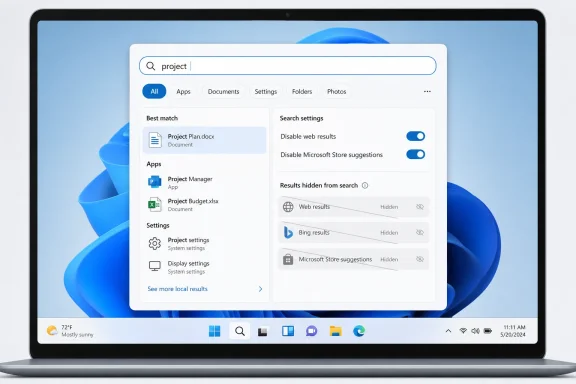Open Task View from the taskbar
This screenshot has height=384, width=576.
263,331
